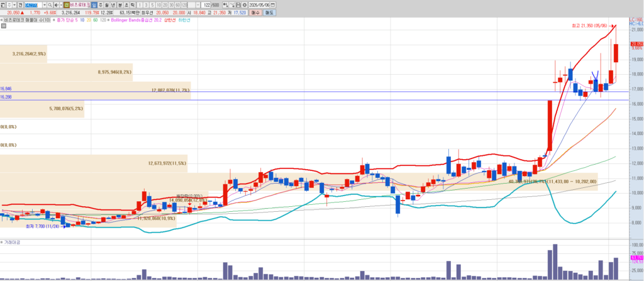Image resolution: width=644 pixels, height=281 pixels.
Task: Click the stock code input field
Action: point(33,5)
